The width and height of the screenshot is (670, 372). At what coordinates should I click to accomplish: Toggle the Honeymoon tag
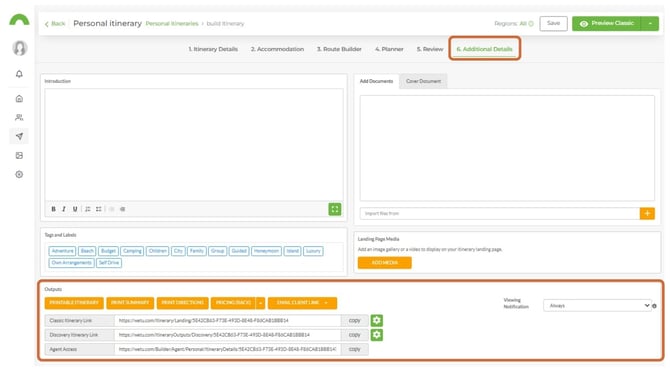[266, 251]
